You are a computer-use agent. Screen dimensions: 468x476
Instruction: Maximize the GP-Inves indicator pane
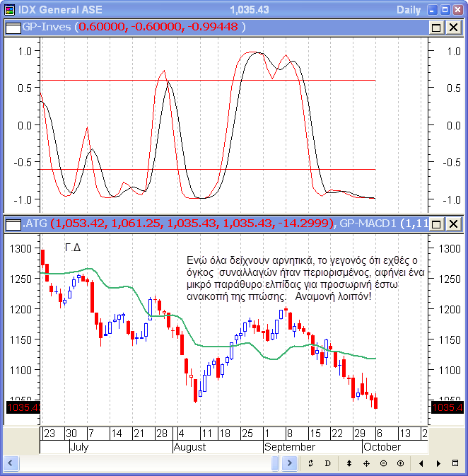point(436,28)
